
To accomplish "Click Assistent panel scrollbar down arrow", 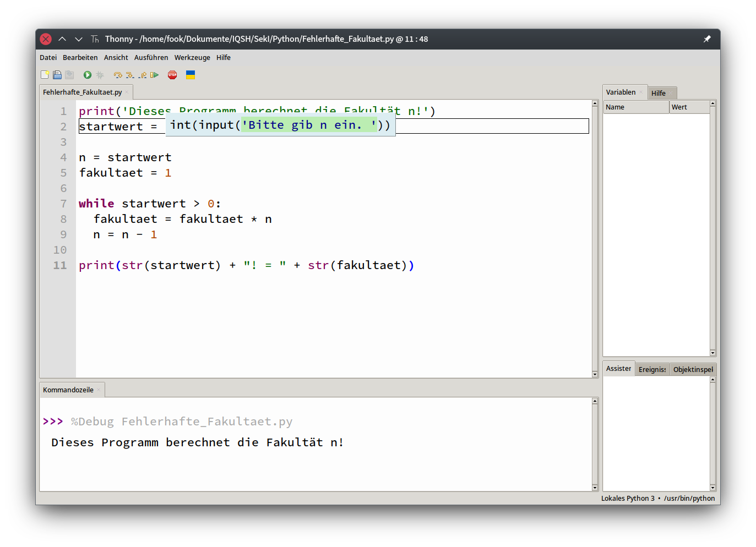I will click(713, 488).
